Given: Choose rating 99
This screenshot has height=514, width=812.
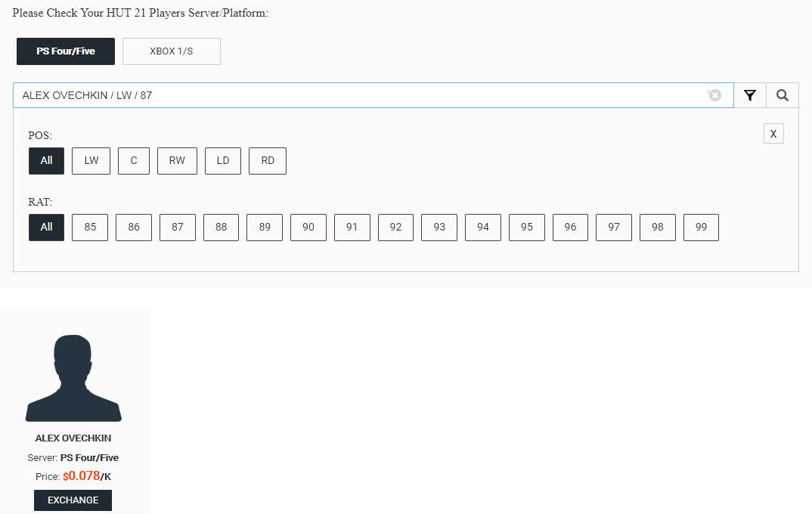Looking at the screenshot, I should (x=701, y=228).
